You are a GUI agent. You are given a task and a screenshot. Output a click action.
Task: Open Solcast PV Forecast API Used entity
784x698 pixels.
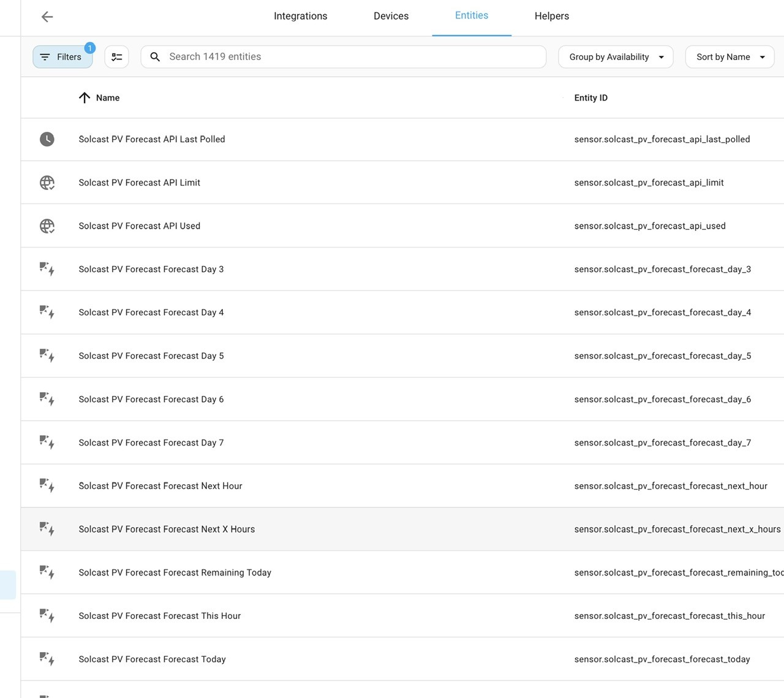point(140,226)
